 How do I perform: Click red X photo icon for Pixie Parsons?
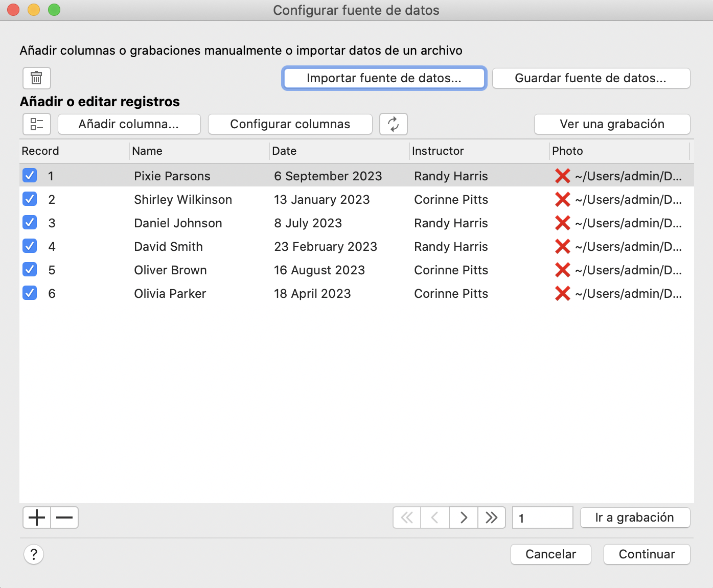[562, 176]
